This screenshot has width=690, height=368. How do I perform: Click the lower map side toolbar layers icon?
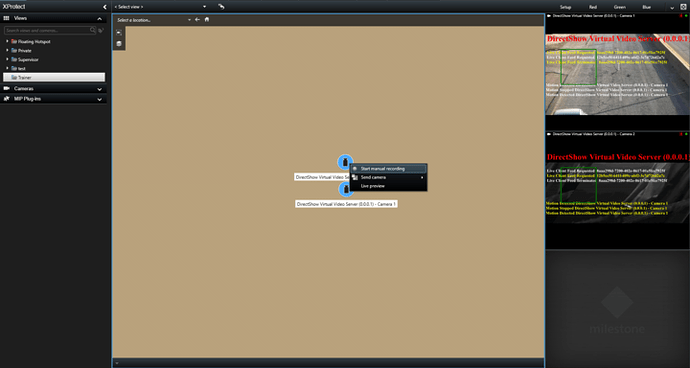tap(119, 44)
